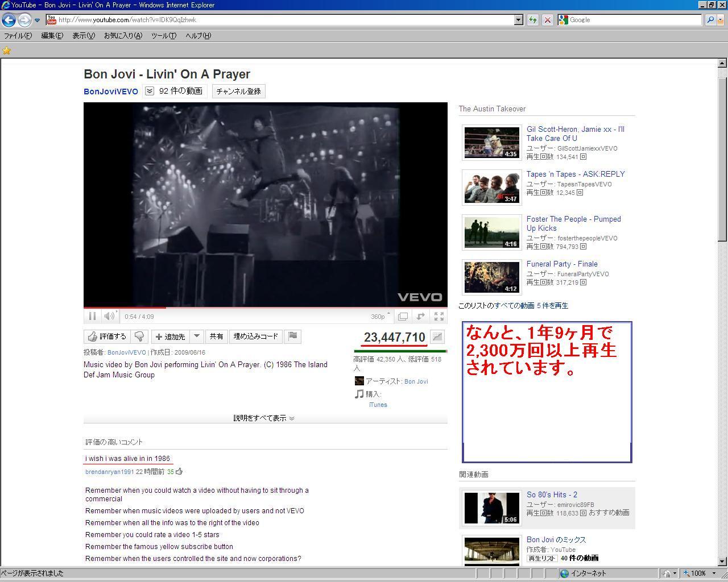Open the iTunes purchase link

click(378, 405)
